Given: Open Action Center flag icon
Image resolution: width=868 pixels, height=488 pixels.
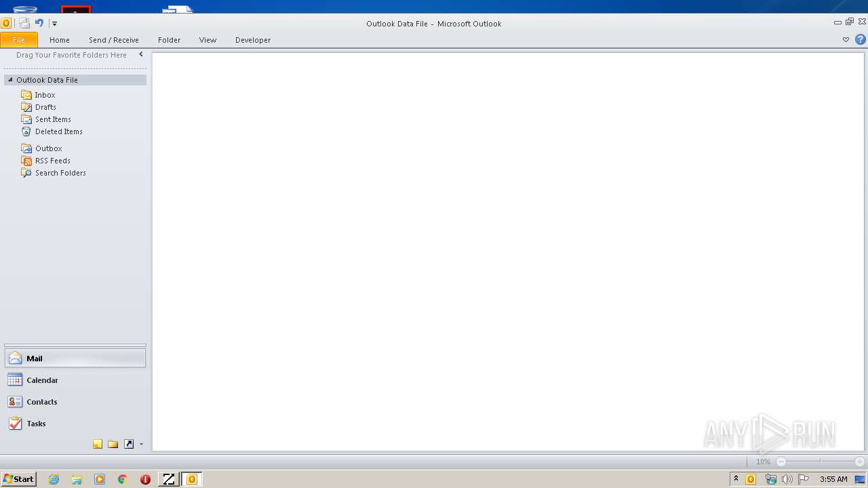Looking at the screenshot, I should coord(804,479).
